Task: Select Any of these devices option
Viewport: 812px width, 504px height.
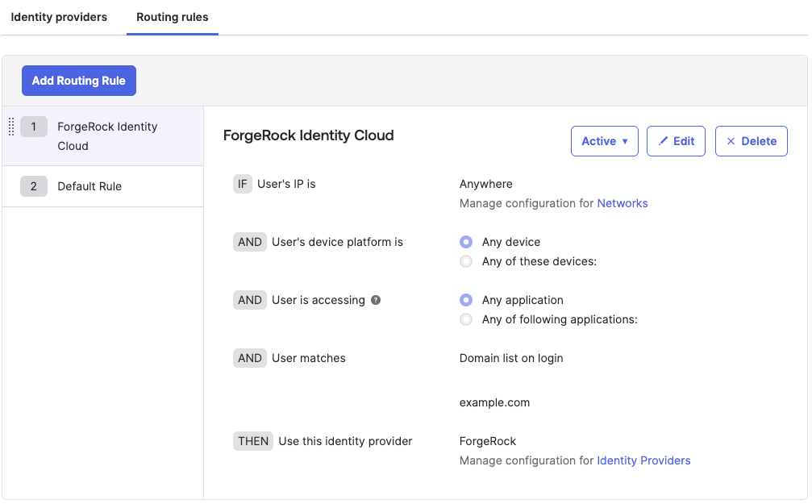Action: (466, 261)
